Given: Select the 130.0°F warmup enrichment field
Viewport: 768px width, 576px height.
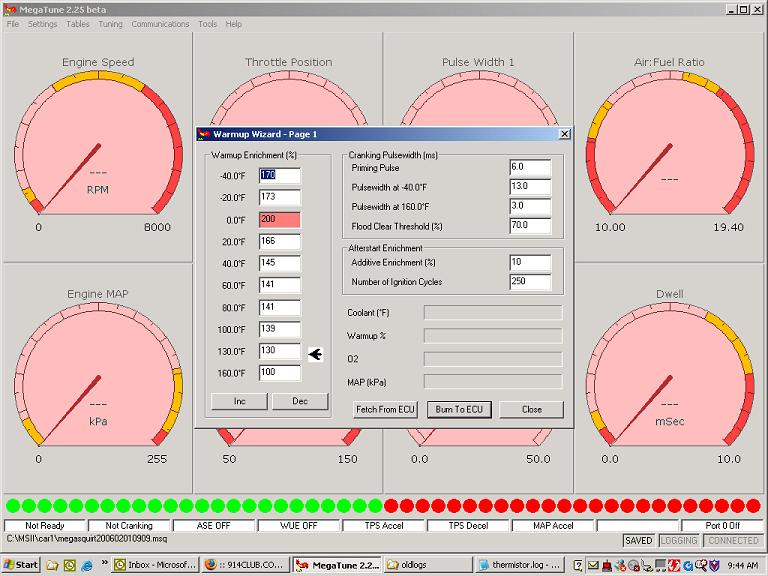Looking at the screenshot, I should (x=280, y=351).
